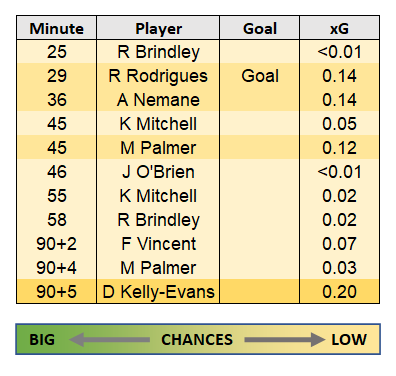
Task: Click the BIG label in legend
Action: [x=42, y=340]
